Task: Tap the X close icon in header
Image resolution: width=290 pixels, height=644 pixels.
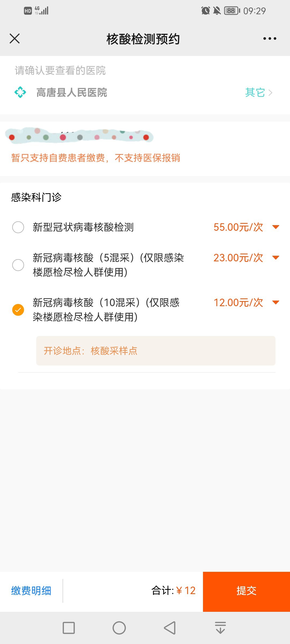Action: click(15, 39)
